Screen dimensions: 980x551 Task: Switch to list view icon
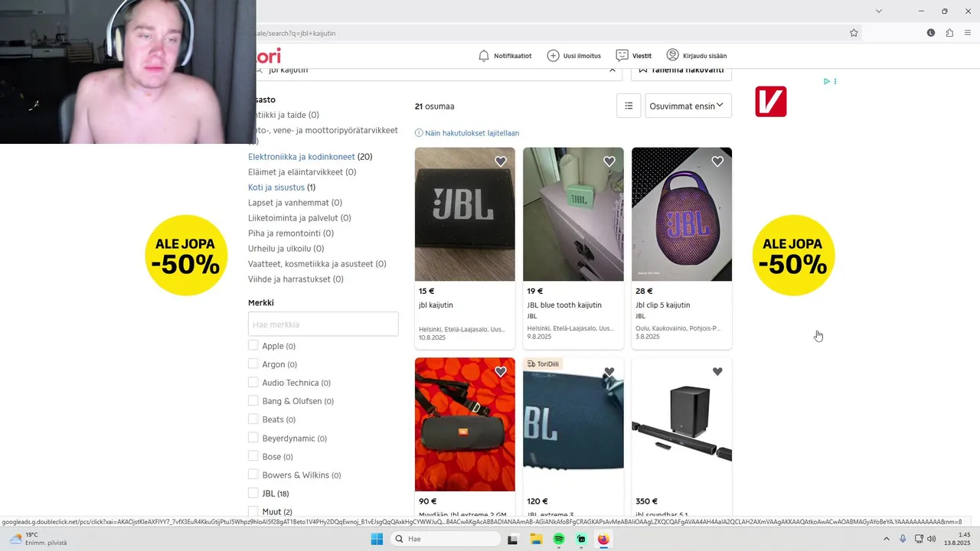629,106
